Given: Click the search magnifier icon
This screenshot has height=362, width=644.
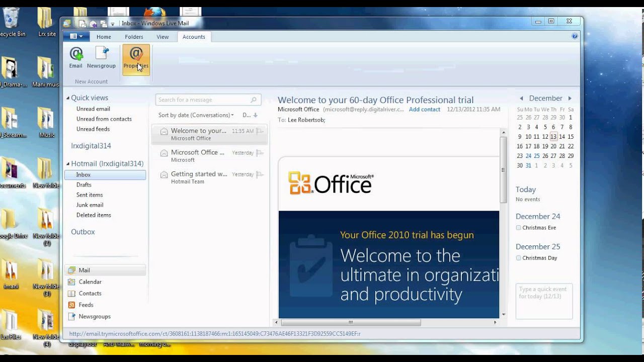Looking at the screenshot, I should [254, 100].
